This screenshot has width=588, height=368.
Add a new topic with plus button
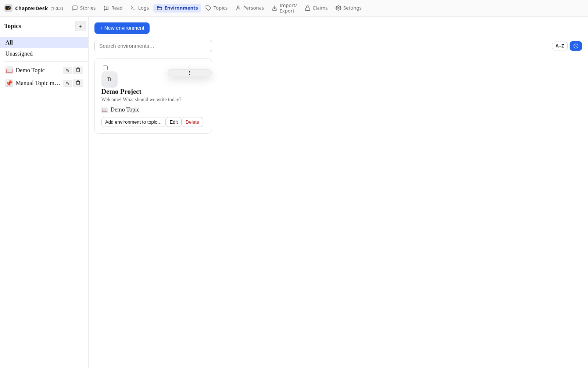click(x=80, y=26)
